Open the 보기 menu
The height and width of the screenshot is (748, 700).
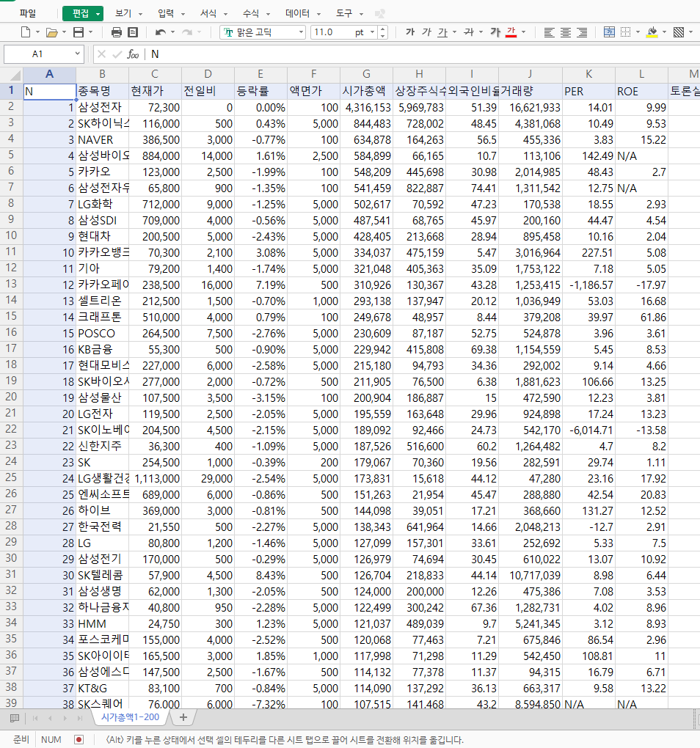pos(123,13)
